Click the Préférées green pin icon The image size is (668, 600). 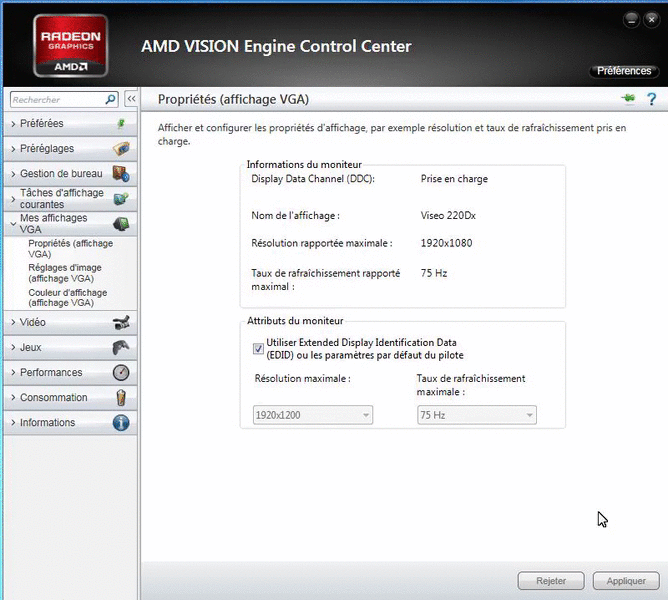point(121,124)
